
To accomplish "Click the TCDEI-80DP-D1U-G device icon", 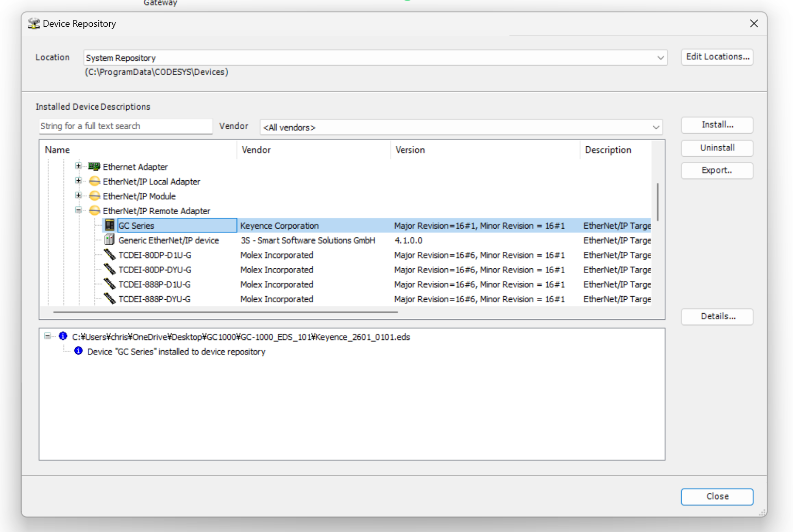I will point(110,254).
